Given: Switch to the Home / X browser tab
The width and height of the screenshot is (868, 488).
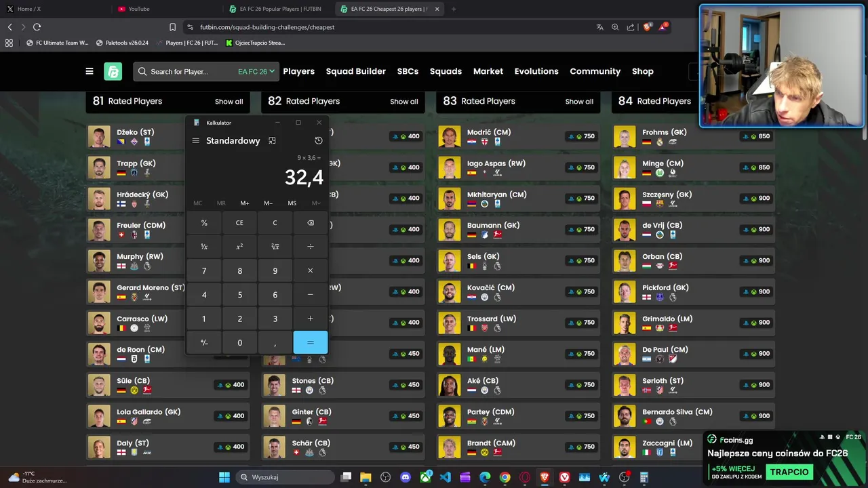Looking at the screenshot, I should 54,9.
